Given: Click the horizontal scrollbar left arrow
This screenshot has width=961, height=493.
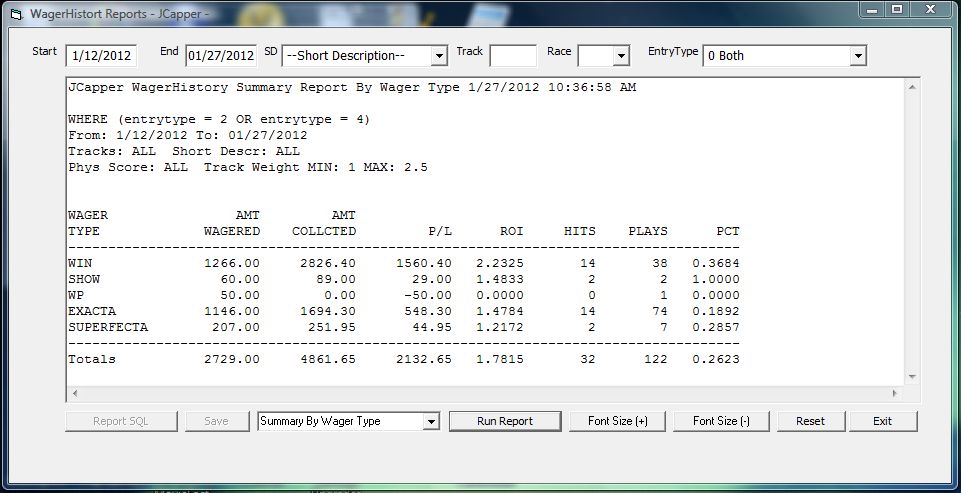Looking at the screenshot, I should [75, 393].
